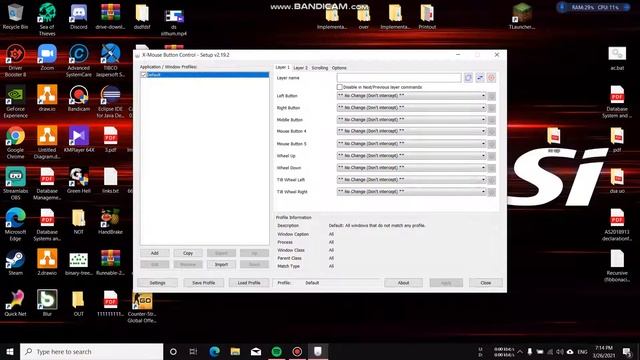Open the notification center icon

pyautogui.click(x=627, y=351)
